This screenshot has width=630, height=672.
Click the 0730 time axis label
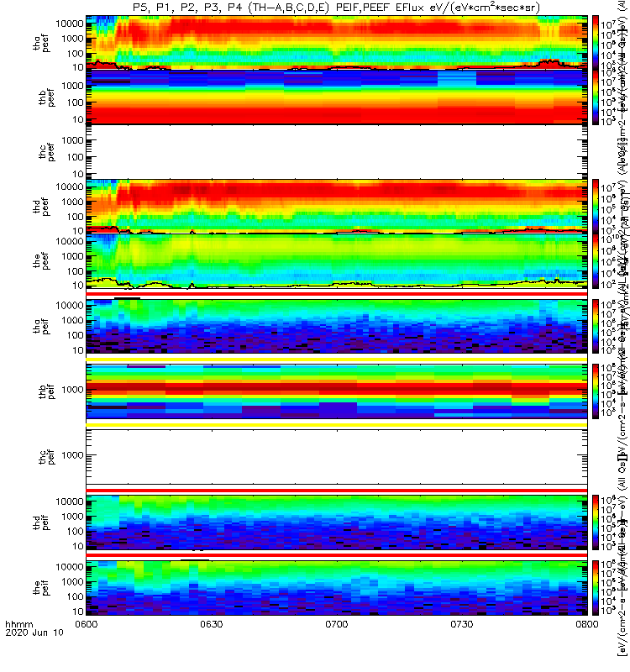click(461, 624)
